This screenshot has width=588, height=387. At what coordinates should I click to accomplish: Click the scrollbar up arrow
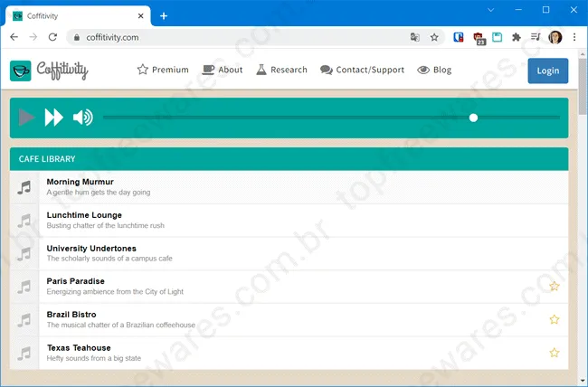[x=583, y=54]
